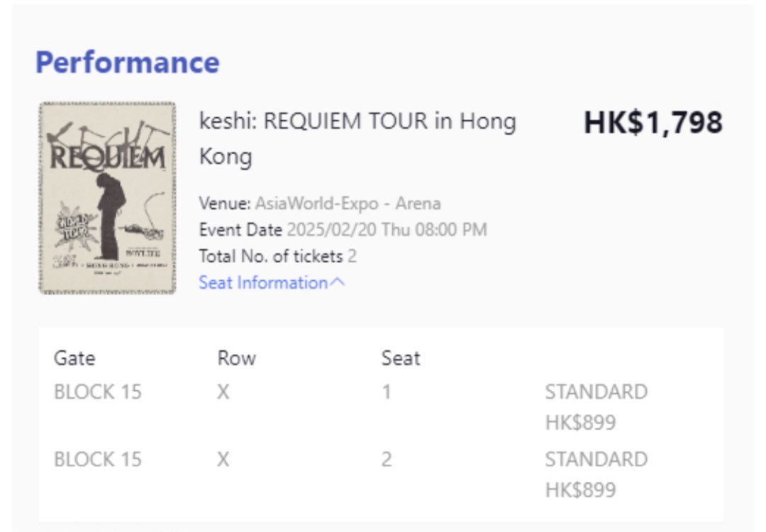Click the Seat column header
This screenshot has width=766, height=532.
point(402,358)
